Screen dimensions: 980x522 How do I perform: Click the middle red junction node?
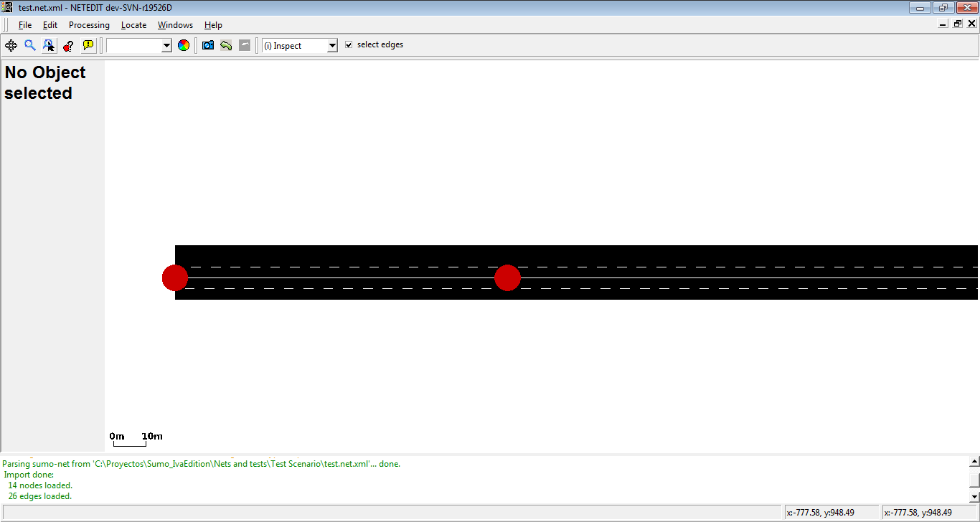click(507, 277)
